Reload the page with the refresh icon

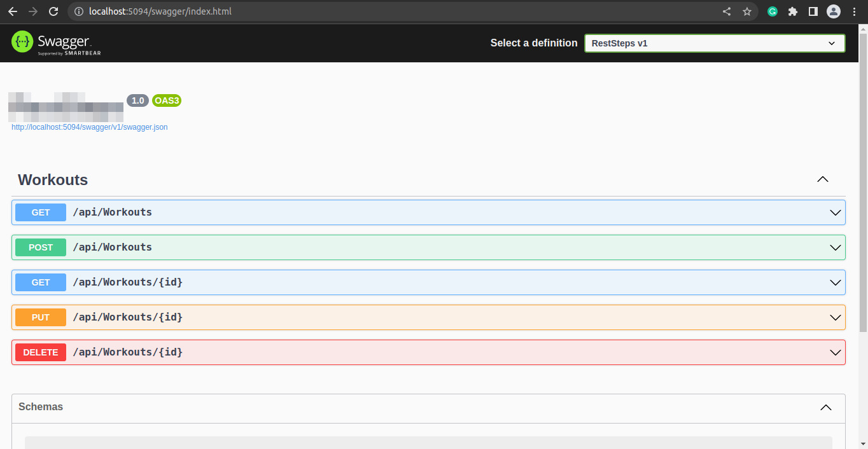pyautogui.click(x=53, y=11)
